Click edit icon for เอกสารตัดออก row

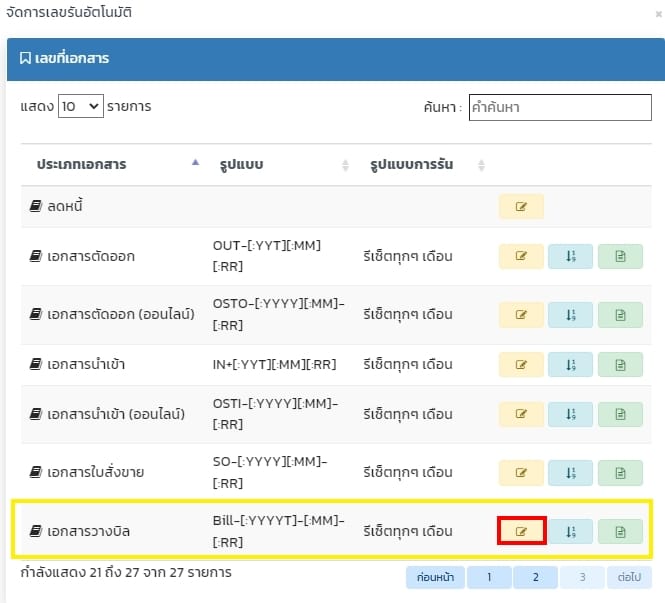click(521, 256)
